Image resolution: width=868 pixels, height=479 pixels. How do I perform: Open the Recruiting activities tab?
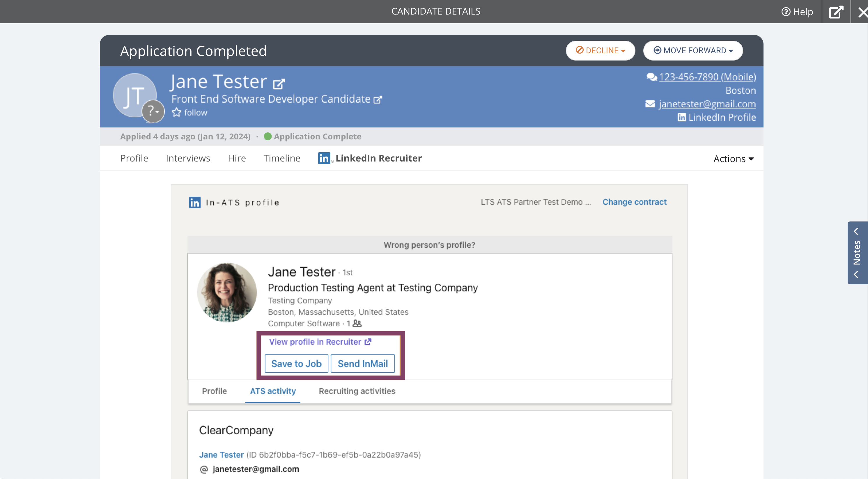point(357,391)
